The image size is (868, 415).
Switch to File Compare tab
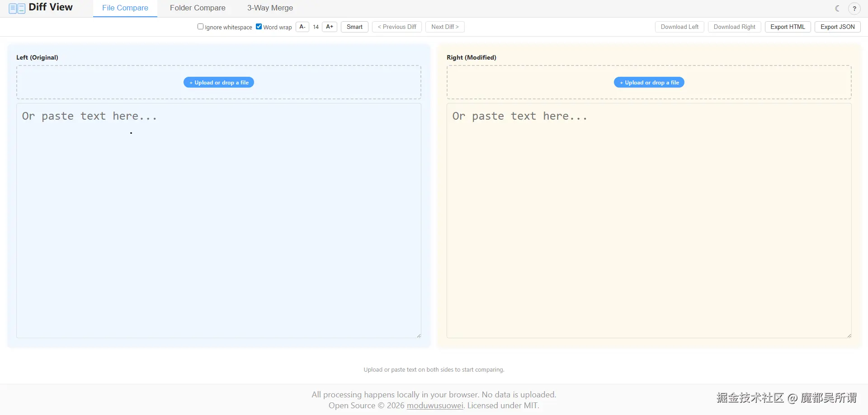click(125, 8)
